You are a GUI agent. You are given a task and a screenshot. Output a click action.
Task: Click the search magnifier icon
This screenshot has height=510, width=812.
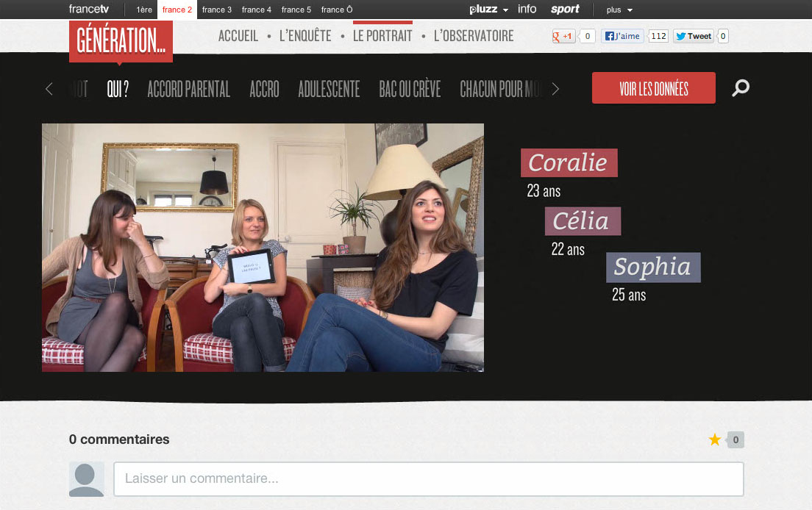(741, 88)
